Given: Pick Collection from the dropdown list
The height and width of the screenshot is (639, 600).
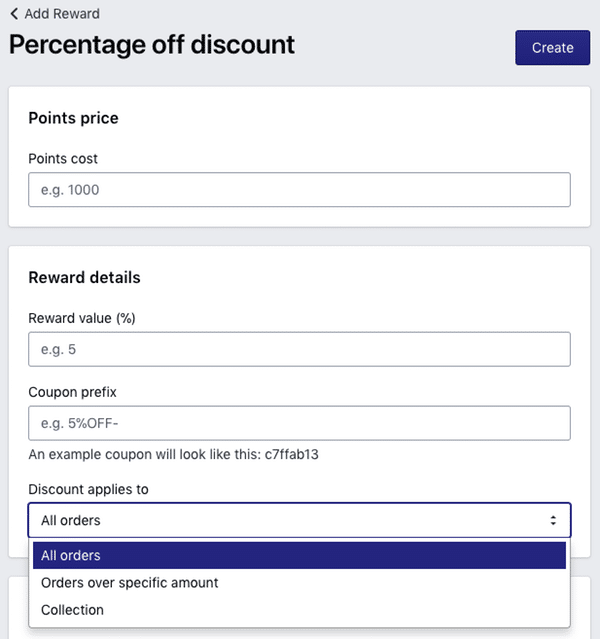Looking at the screenshot, I should pyautogui.click(x=72, y=609).
